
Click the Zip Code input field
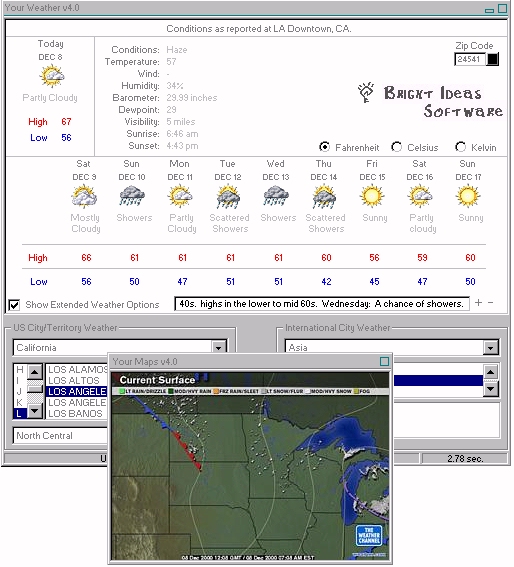(x=470, y=59)
